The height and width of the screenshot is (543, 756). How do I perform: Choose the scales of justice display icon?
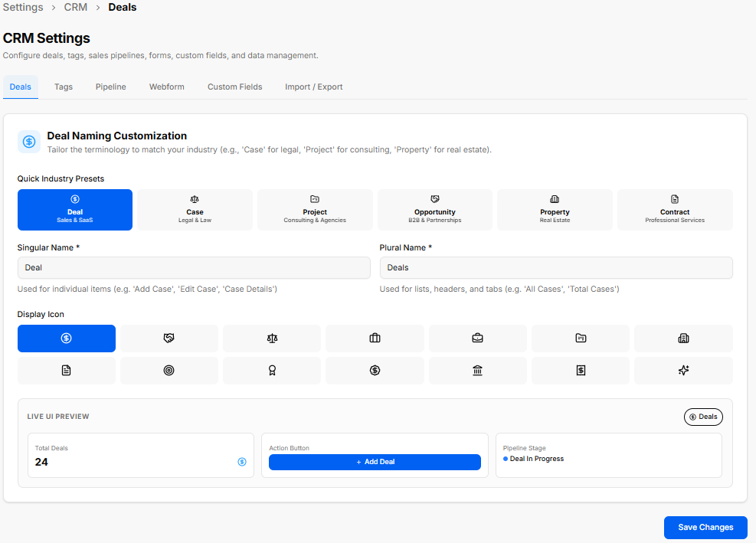pos(272,338)
